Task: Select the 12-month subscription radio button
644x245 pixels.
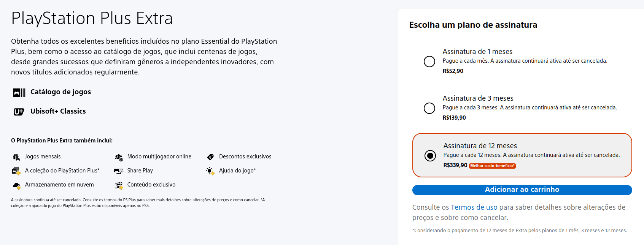Action: click(x=430, y=155)
